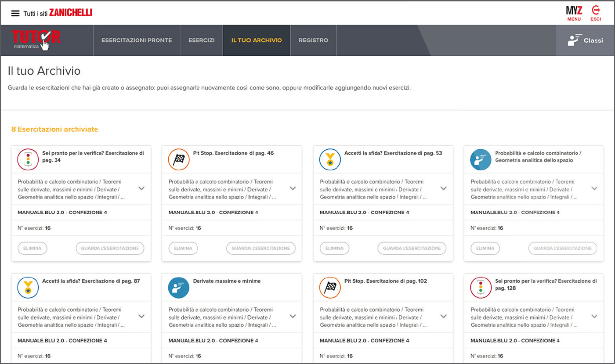View the Pit Stop pag. 46 exercise
615x364 pixels.
coord(261,248)
